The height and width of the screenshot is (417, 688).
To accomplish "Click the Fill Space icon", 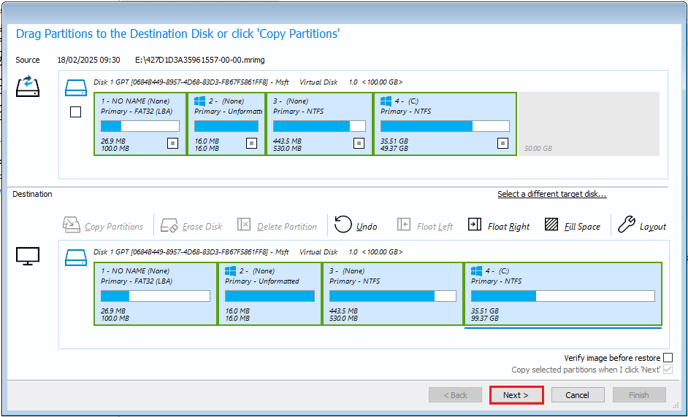I will (x=552, y=226).
